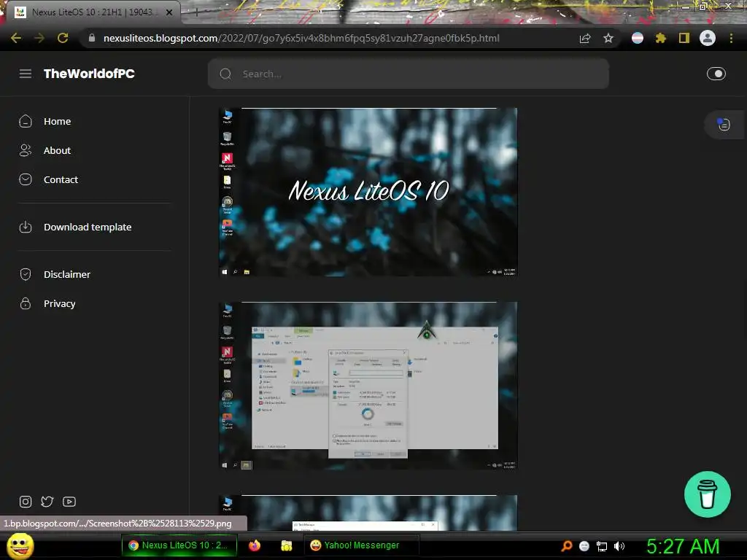747x560 pixels.
Task: Close the Nexus LiteOS 10 tab
Action: (x=169, y=12)
